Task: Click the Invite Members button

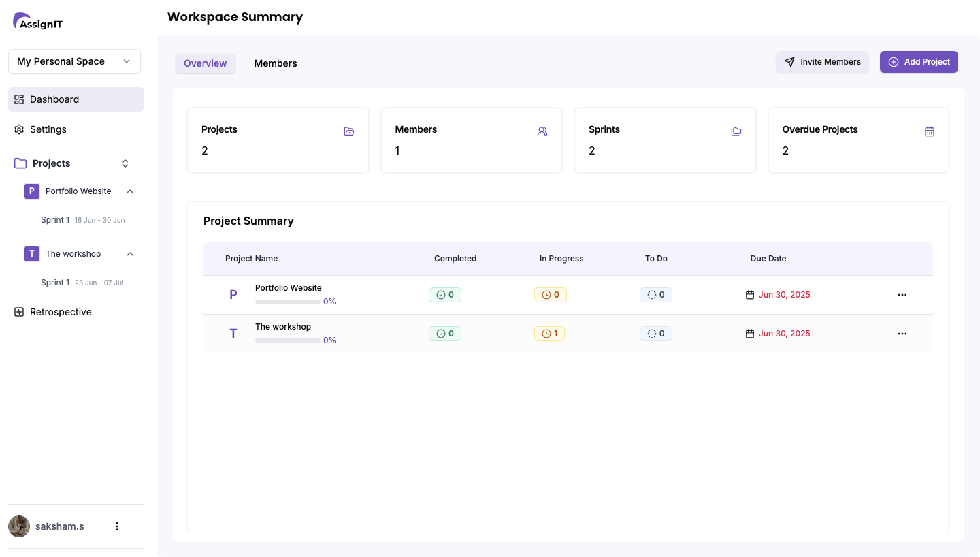Action: click(x=822, y=62)
